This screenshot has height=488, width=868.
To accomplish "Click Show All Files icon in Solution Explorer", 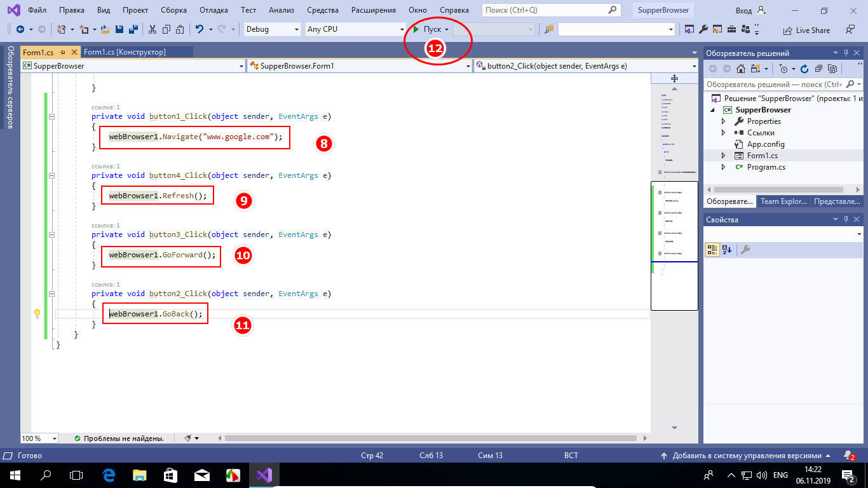I will click(x=832, y=69).
